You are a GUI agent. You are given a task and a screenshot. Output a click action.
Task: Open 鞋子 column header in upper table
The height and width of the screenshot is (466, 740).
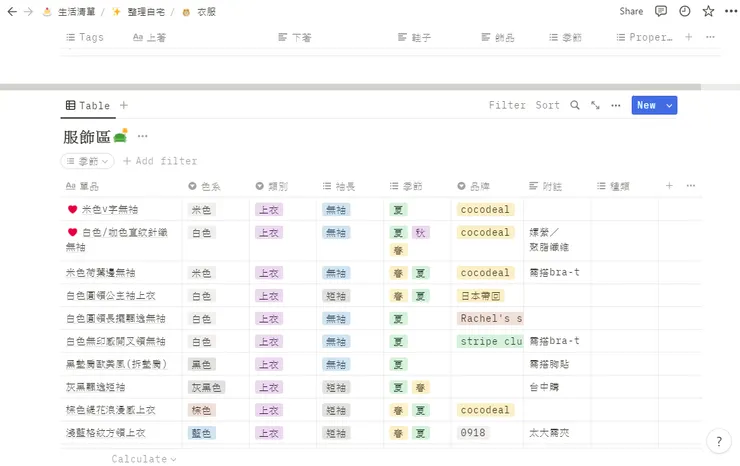[x=415, y=37]
